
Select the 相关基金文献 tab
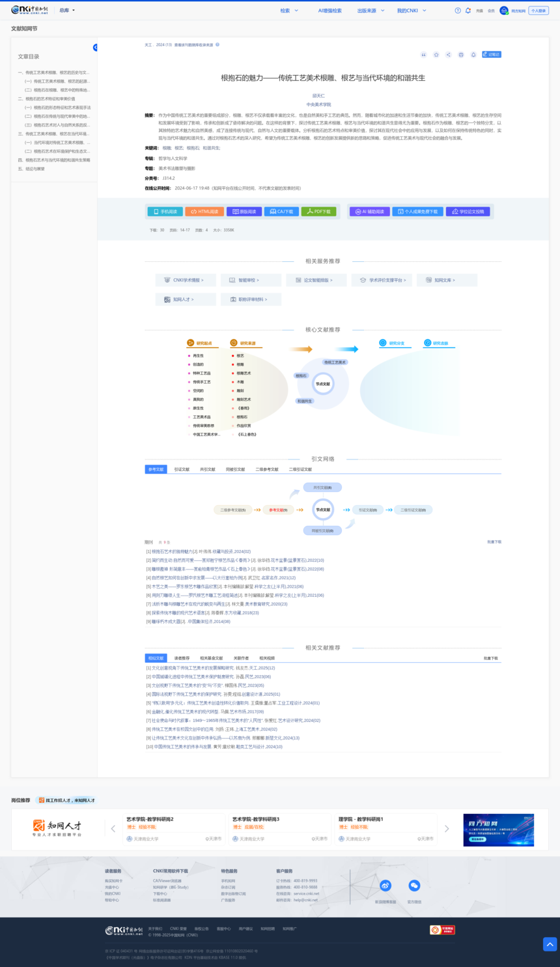point(211,658)
